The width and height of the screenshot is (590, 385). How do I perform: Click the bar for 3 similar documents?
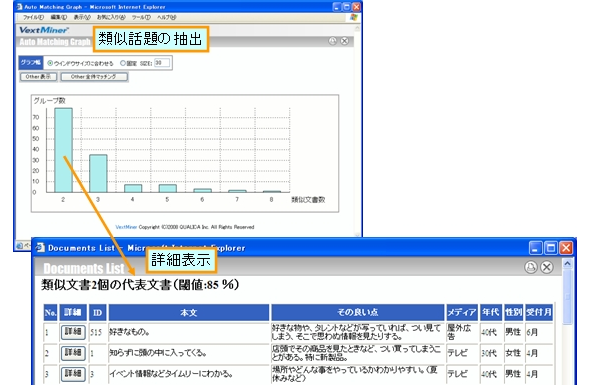coord(98,173)
